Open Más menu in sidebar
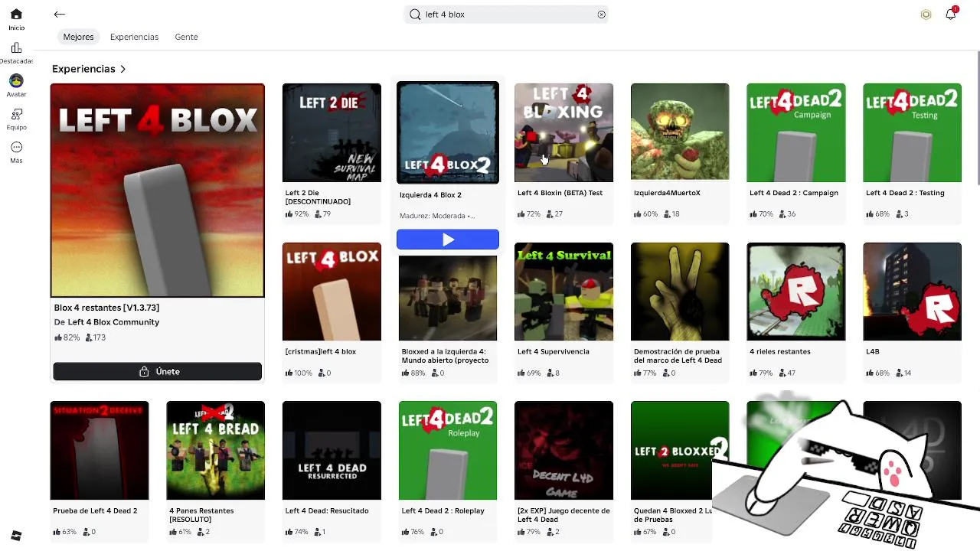The width and height of the screenshot is (980, 551). coord(16,152)
